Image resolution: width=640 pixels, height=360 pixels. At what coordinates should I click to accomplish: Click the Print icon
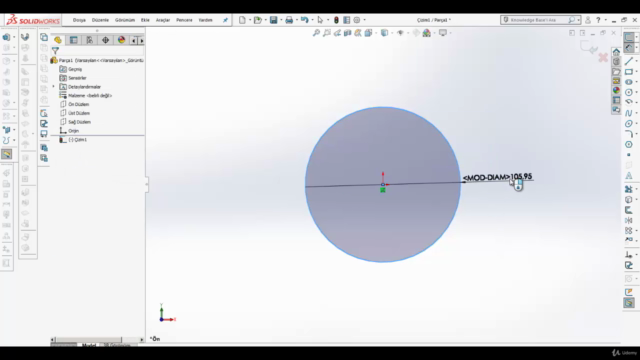click(x=289, y=20)
